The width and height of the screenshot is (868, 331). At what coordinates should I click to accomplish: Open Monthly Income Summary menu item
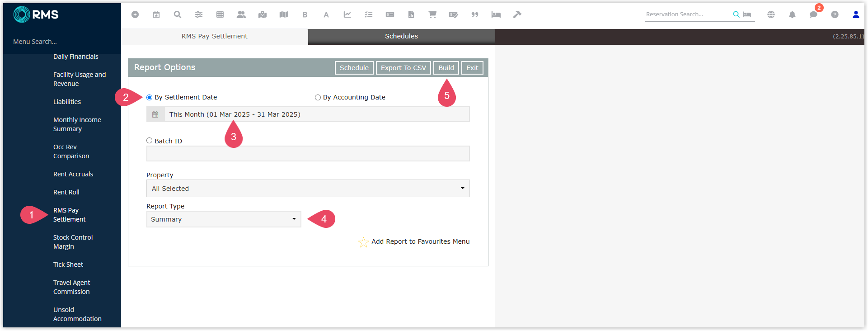pyautogui.click(x=77, y=124)
